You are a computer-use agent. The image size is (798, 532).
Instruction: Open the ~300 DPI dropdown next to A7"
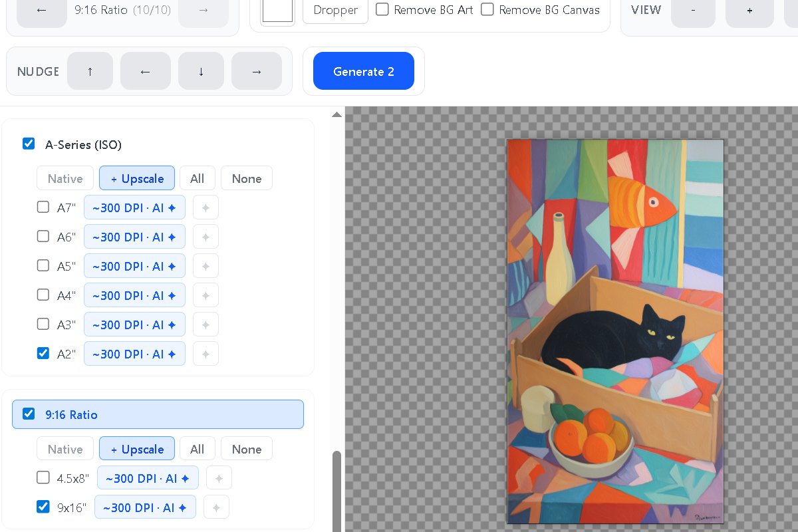click(x=134, y=207)
